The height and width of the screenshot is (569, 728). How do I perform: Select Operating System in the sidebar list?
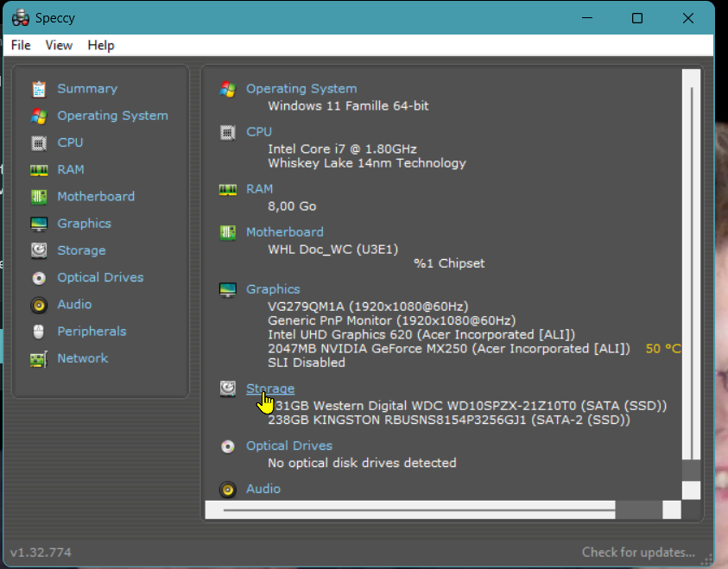click(x=112, y=116)
